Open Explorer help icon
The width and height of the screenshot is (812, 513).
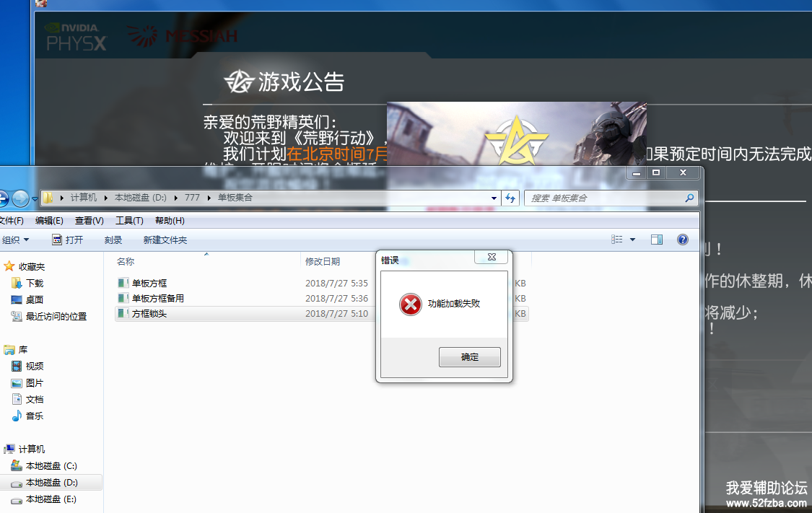point(683,239)
